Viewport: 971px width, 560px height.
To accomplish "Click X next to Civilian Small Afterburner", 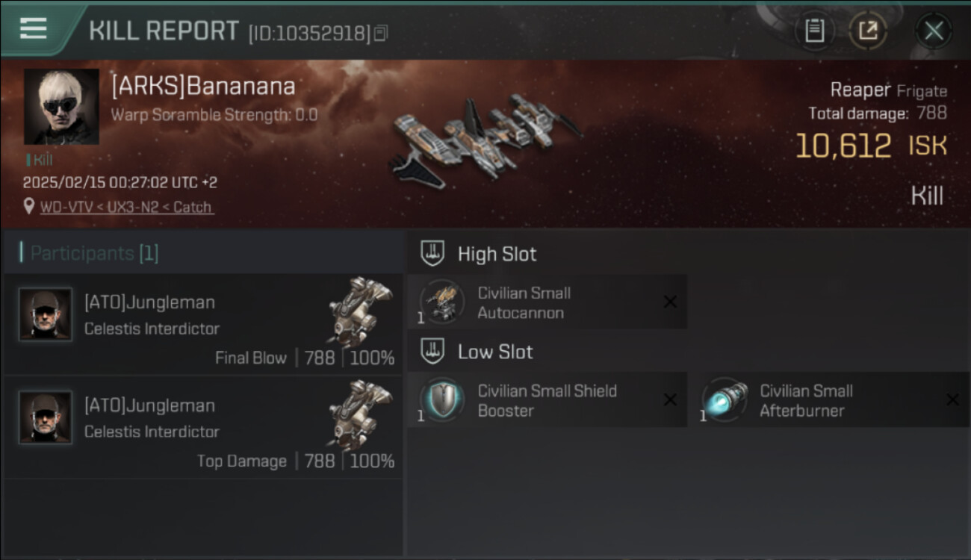I will point(952,400).
